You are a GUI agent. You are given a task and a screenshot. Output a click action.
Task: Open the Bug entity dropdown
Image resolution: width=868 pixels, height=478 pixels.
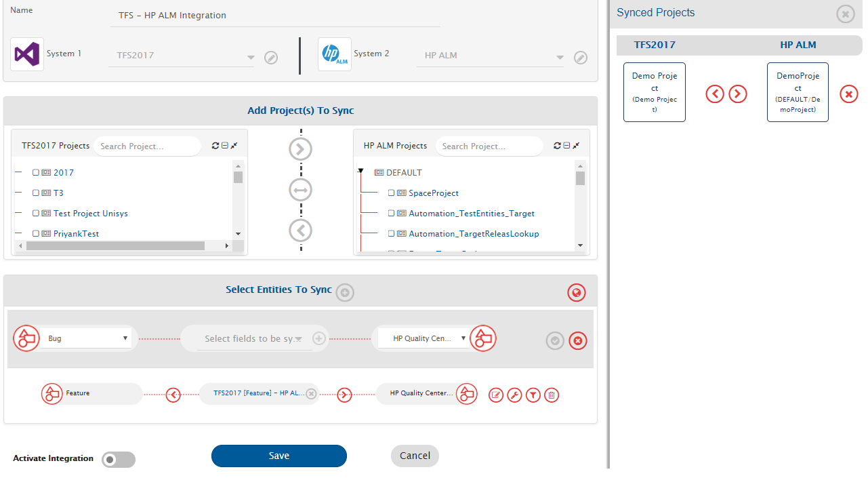(x=88, y=338)
